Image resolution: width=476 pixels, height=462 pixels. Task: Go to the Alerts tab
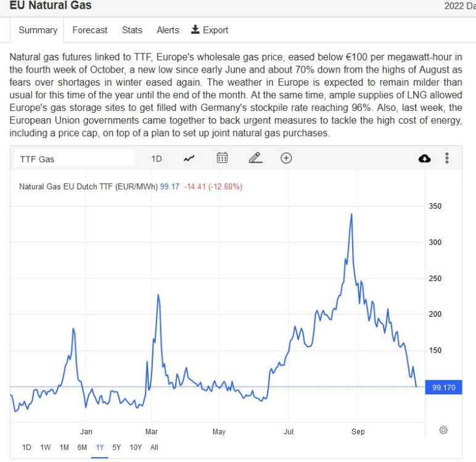coord(168,30)
